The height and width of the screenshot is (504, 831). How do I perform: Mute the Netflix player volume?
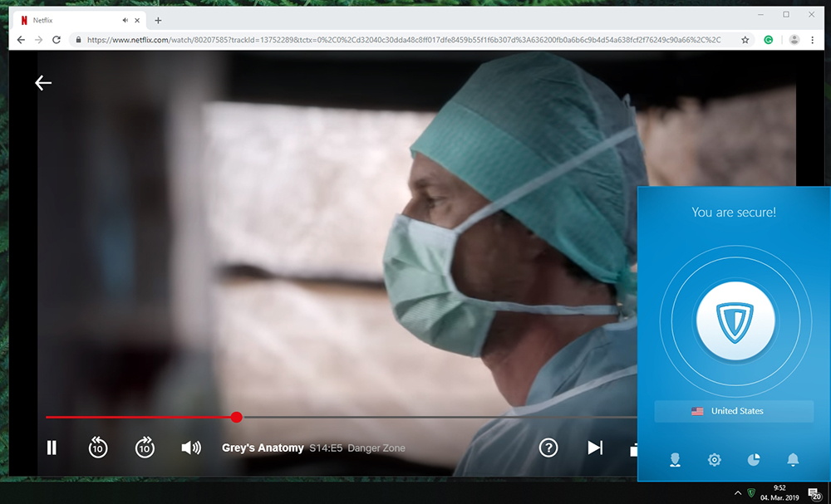[191, 448]
